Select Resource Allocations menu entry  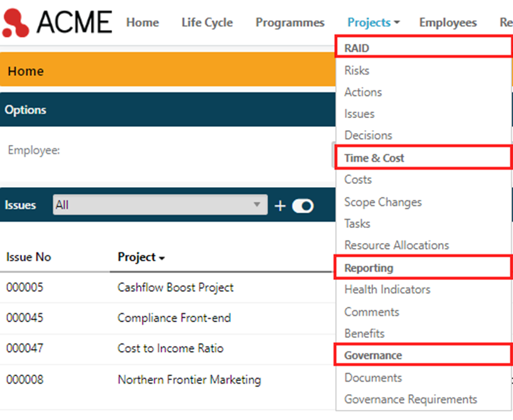(397, 245)
